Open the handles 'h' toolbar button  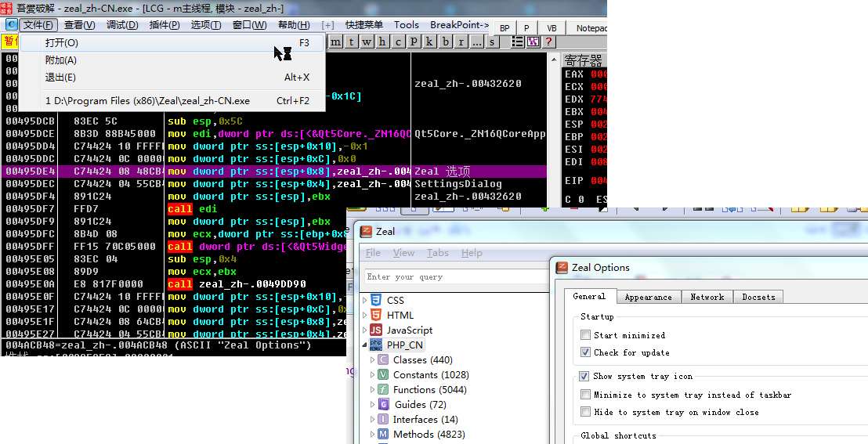pos(382,42)
